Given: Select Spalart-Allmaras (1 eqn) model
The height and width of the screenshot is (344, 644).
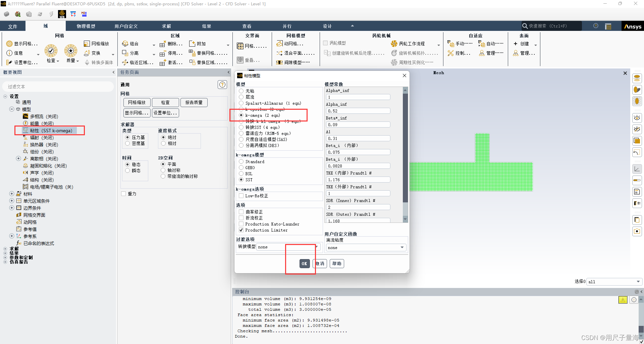Looking at the screenshot, I should point(241,103).
